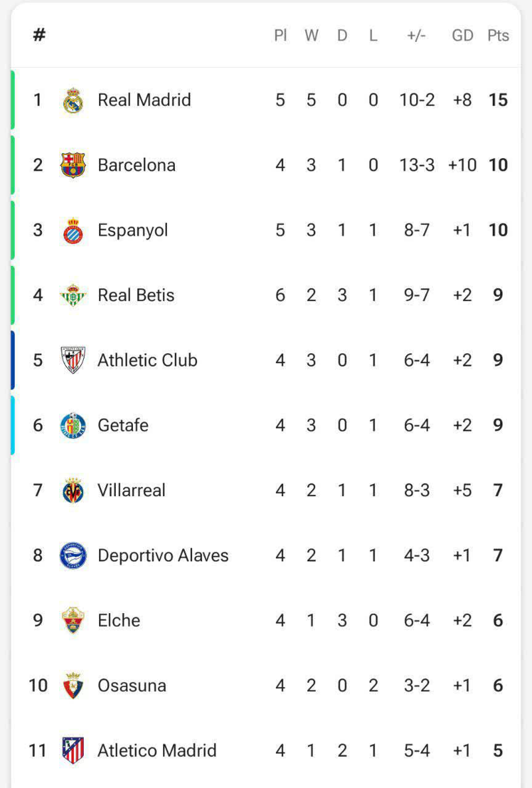Open the Real Madrid team name
Screen dimensions: 532x788
144,100
